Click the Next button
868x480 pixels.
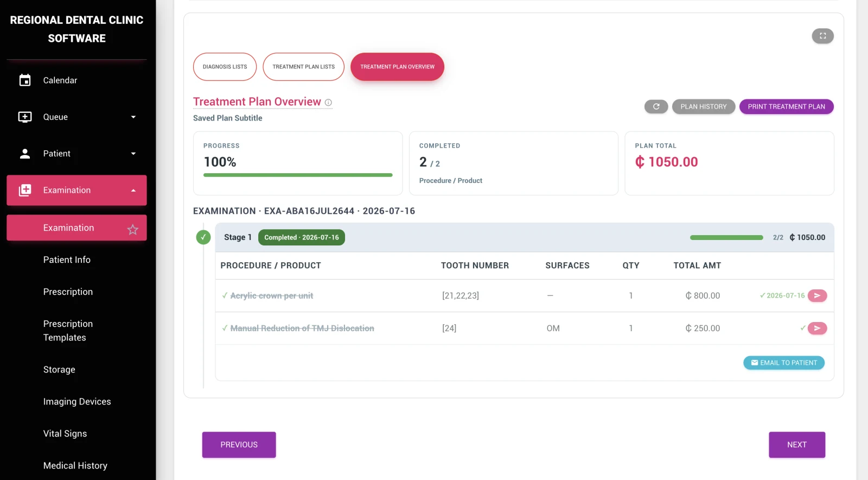tap(797, 445)
